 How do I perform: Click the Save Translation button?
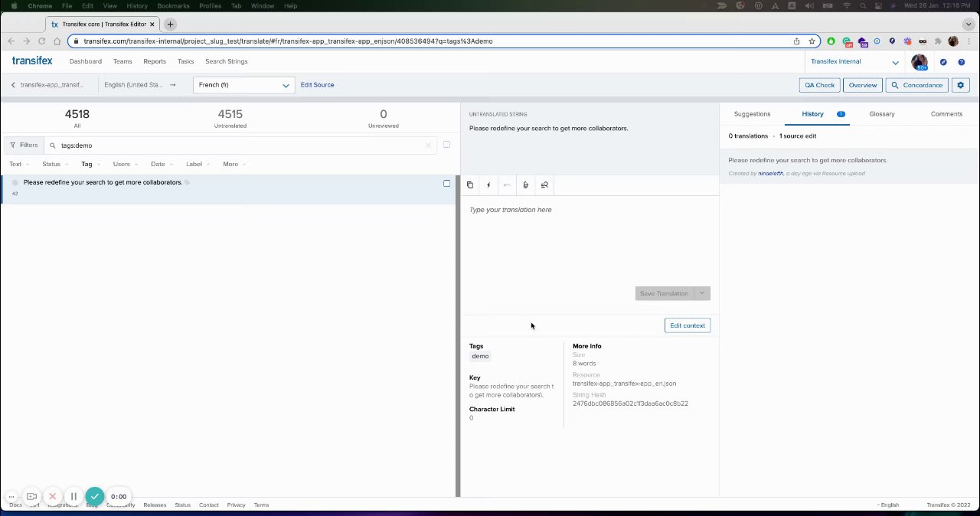tap(664, 293)
